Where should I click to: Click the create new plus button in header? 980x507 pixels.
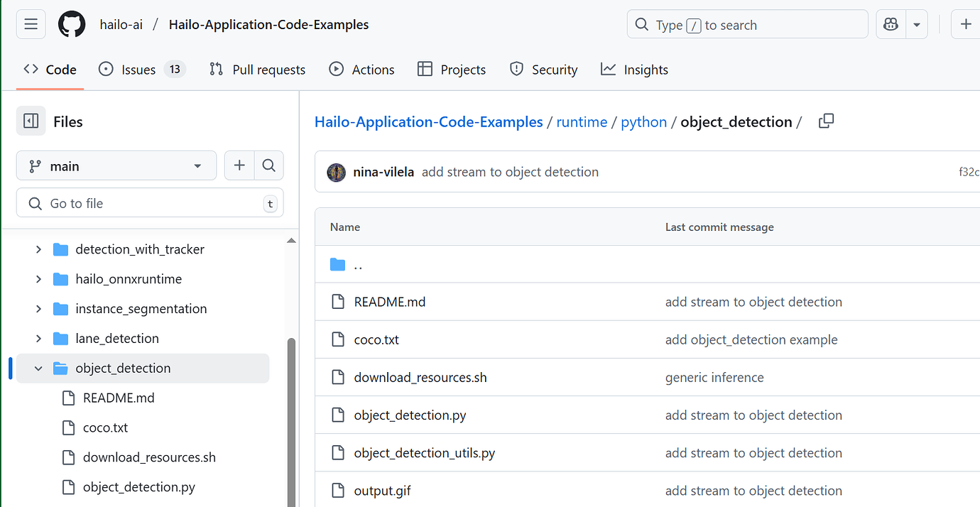click(966, 25)
